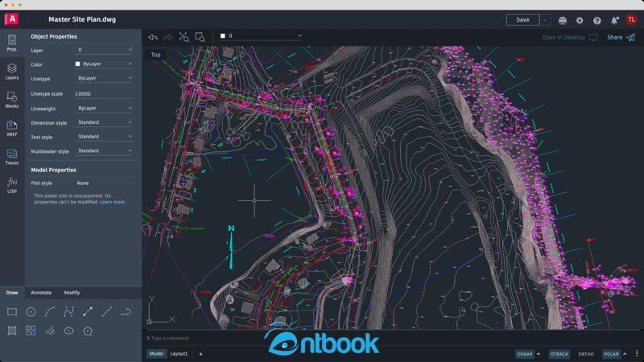The width and height of the screenshot is (644, 362).
Task: Switch to the Draw tab
Action: tap(12, 293)
